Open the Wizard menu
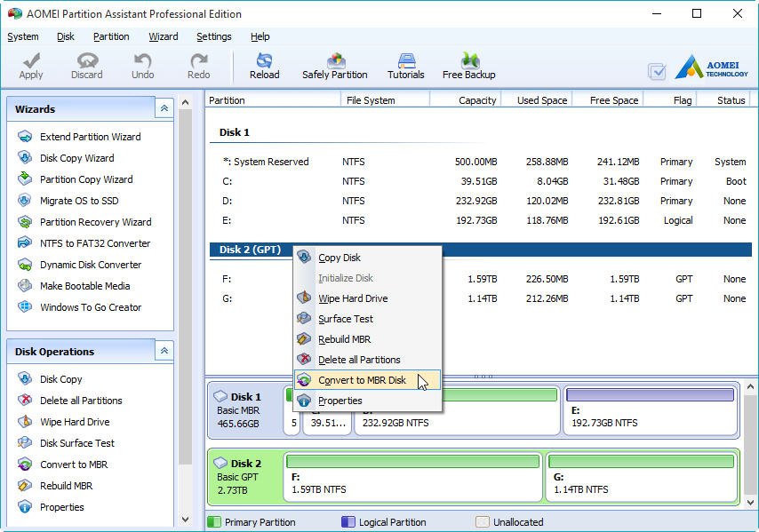The width and height of the screenshot is (759, 532). [x=164, y=36]
